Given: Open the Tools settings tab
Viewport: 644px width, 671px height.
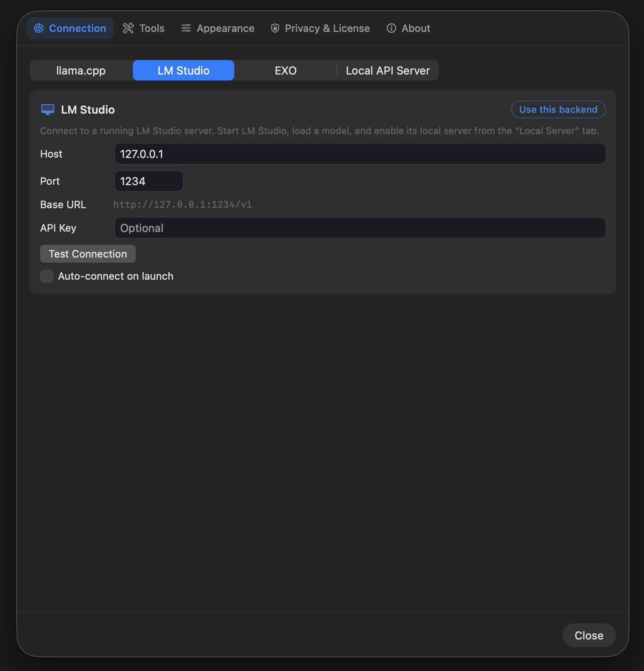Looking at the screenshot, I should (x=144, y=28).
